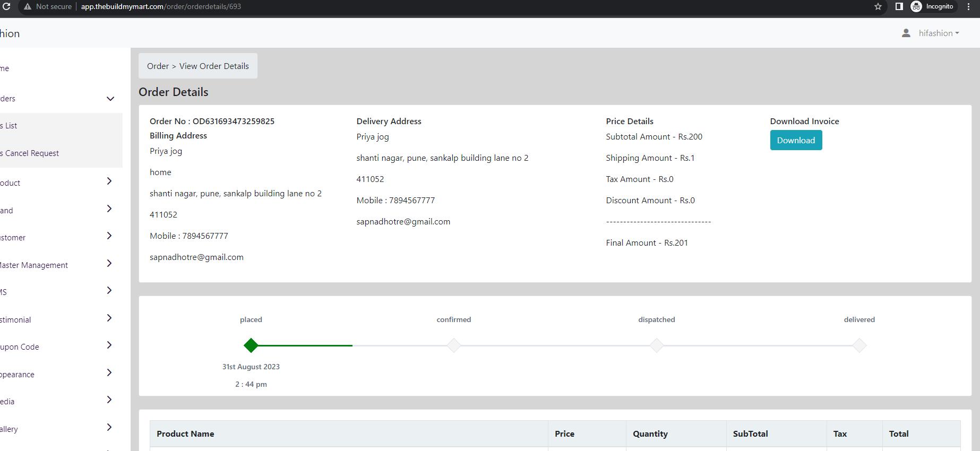980x451 pixels.
Task: Open the hifashion account dropdown
Action: [939, 33]
